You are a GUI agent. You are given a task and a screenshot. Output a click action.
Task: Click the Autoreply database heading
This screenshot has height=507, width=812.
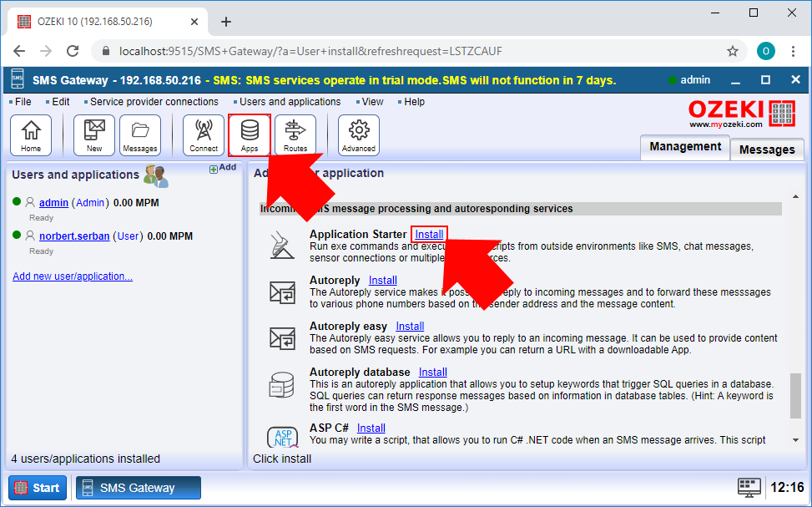[360, 373]
